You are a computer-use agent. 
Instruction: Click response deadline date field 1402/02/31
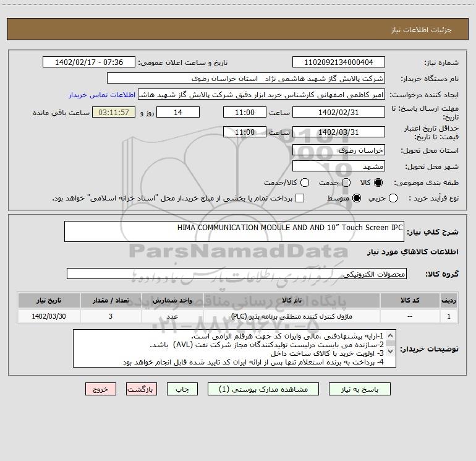(339, 112)
